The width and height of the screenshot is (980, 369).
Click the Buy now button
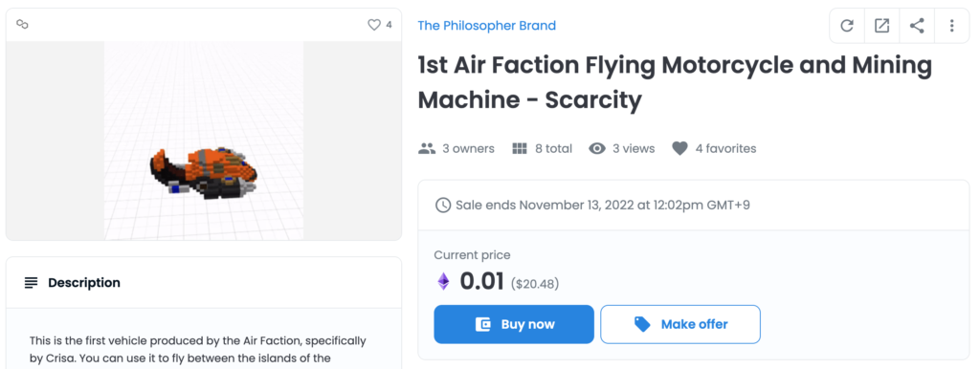tap(514, 324)
